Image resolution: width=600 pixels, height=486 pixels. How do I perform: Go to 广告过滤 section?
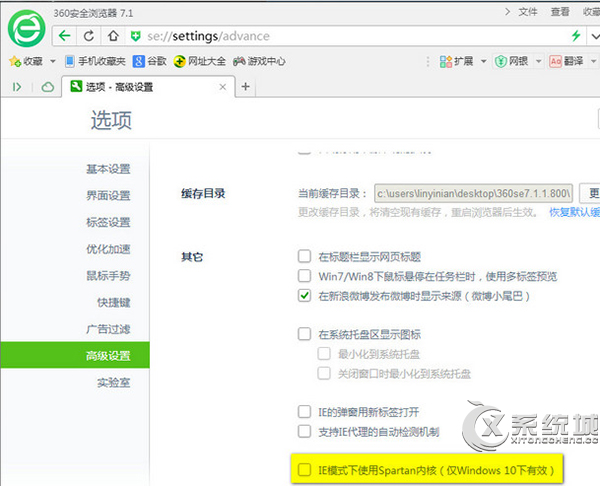pos(108,329)
